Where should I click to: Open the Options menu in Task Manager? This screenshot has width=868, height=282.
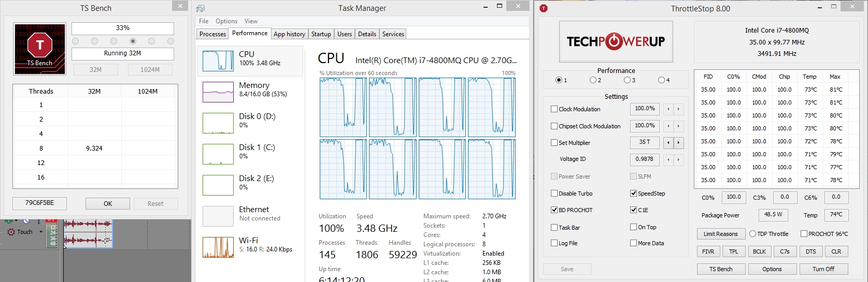[x=226, y=21]
